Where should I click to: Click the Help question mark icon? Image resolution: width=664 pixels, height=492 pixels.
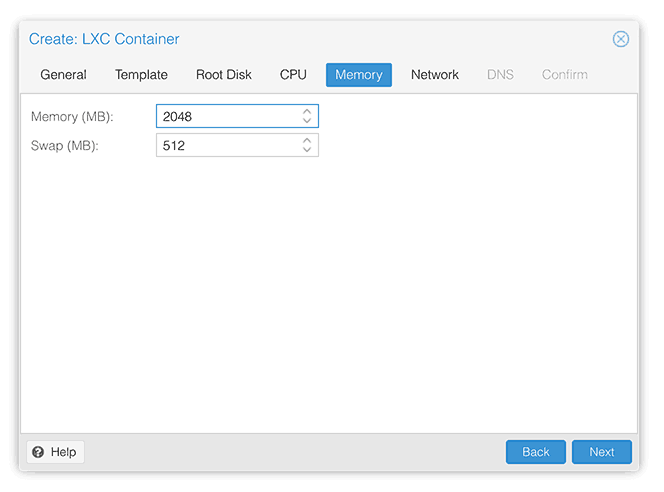38,452
